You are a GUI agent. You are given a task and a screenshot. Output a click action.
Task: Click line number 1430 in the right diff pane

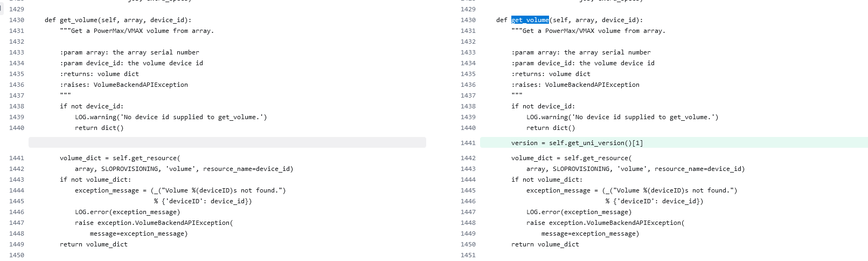point(468,20)
